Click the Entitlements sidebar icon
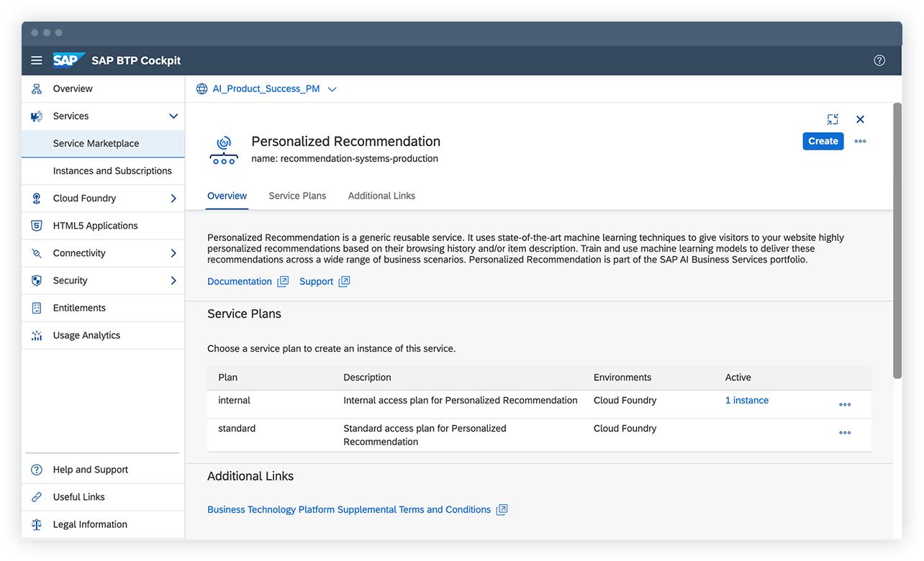The height and width of the screenshot is (561, 924). [37, 308]
